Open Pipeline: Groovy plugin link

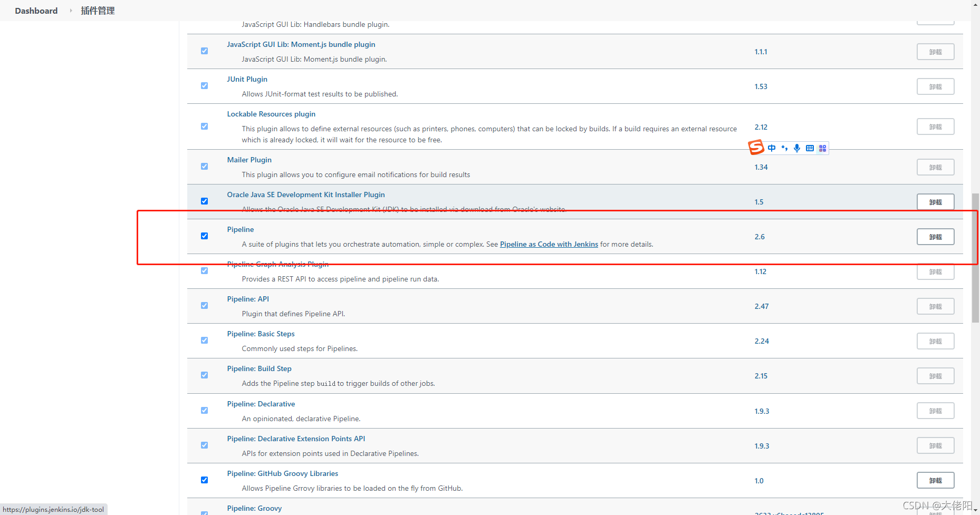pos(254,508)
